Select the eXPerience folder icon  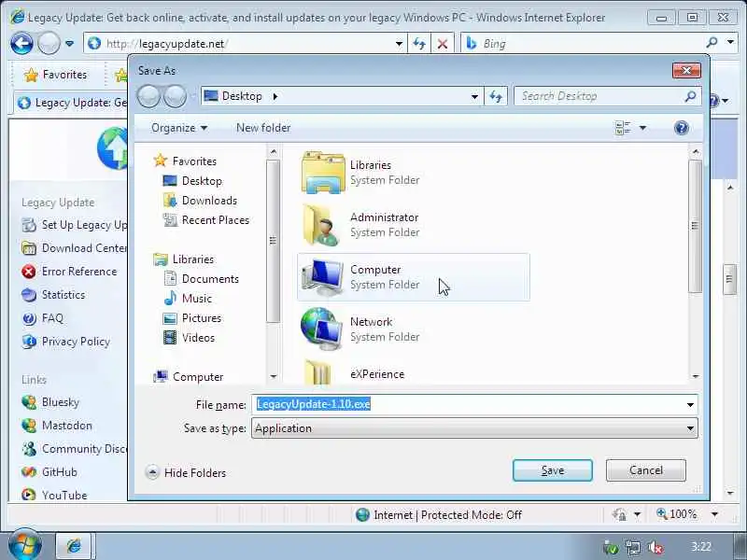click(318, 372)
